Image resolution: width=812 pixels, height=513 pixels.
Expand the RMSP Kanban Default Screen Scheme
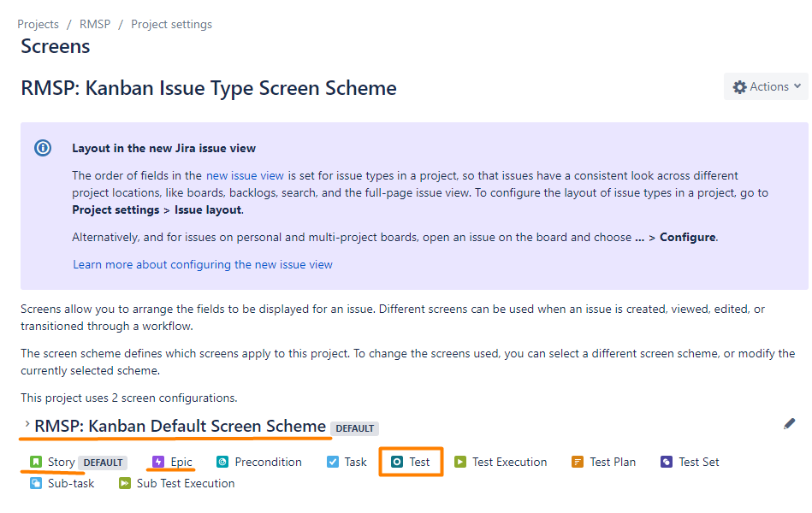(26, 422)
